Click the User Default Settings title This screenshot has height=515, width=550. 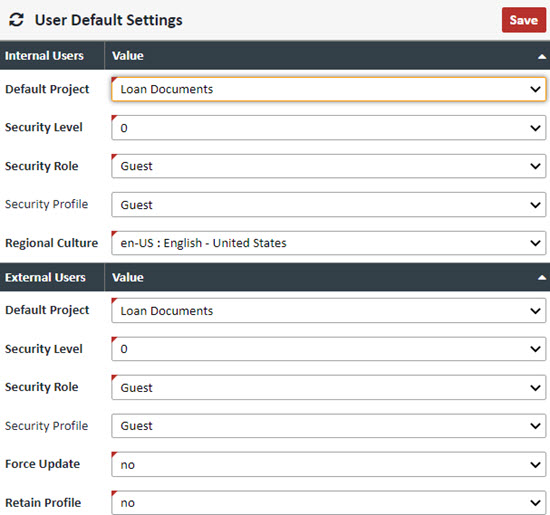coord(109,20)
